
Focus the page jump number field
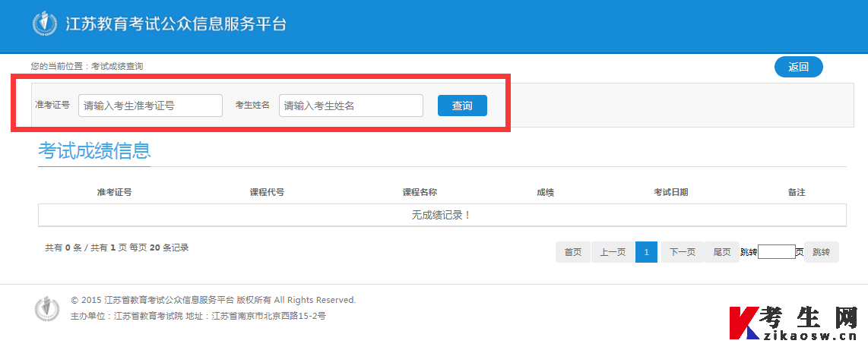point(777,252)
